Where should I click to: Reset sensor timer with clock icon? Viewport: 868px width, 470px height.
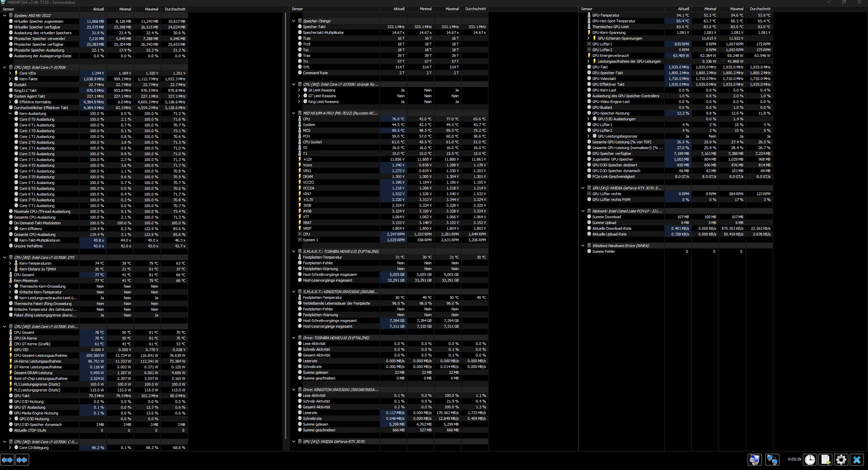tap(810, 460)
